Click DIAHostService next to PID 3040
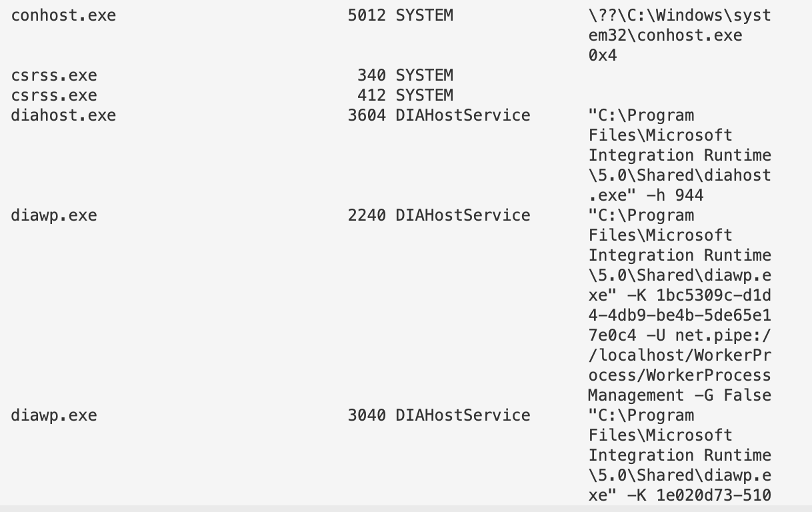This screenshot has height=512, width=812. (463, 415)
